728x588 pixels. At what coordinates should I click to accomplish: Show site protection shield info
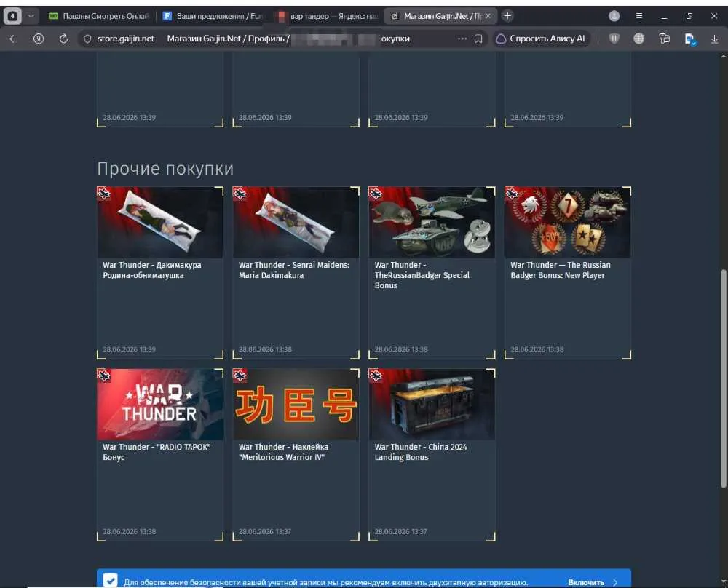click(x=87, y=39)
